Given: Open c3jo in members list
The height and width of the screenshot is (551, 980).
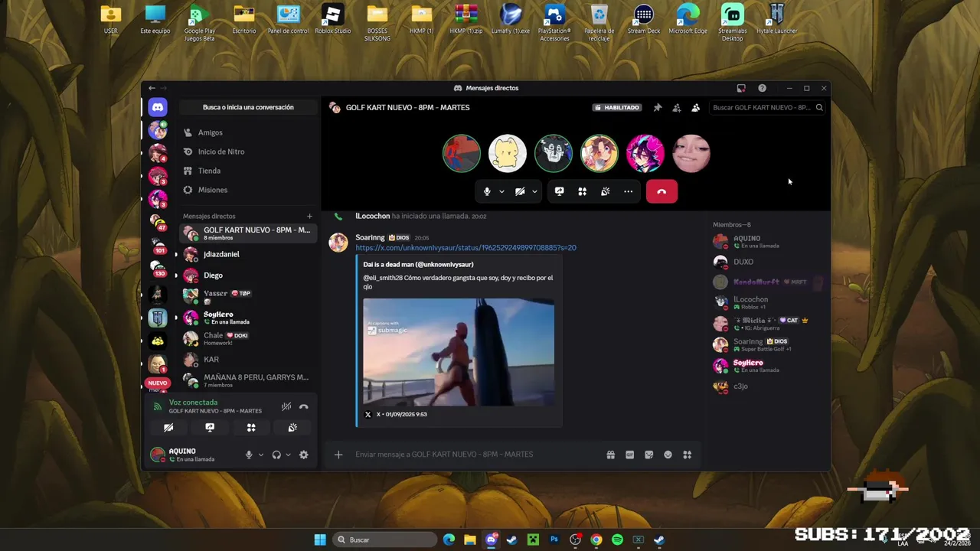Looking at the screenshot, I should pos(769,386).
